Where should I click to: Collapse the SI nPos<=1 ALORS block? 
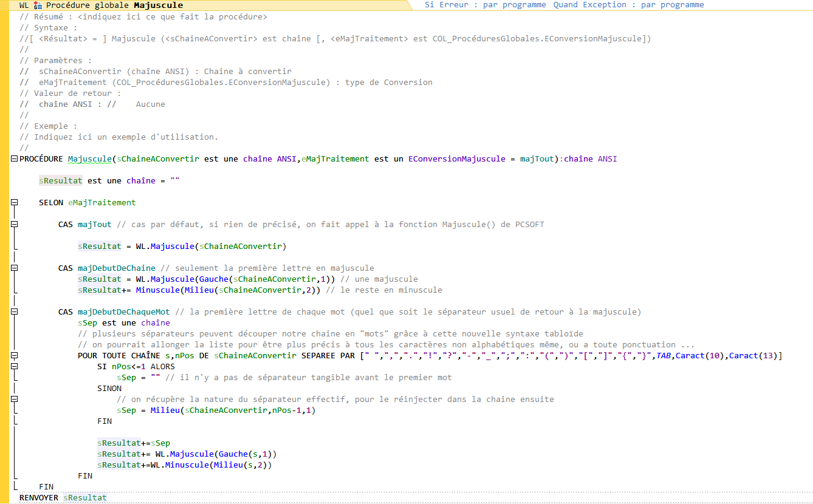(x=14, y=366)
